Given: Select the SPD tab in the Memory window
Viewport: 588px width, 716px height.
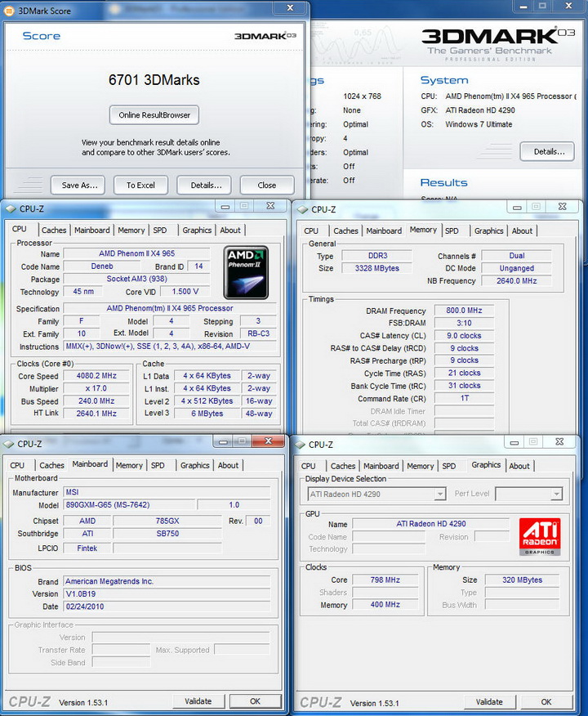Looking at the screenshot, I should pyautogui.click(x=452, y=231).
